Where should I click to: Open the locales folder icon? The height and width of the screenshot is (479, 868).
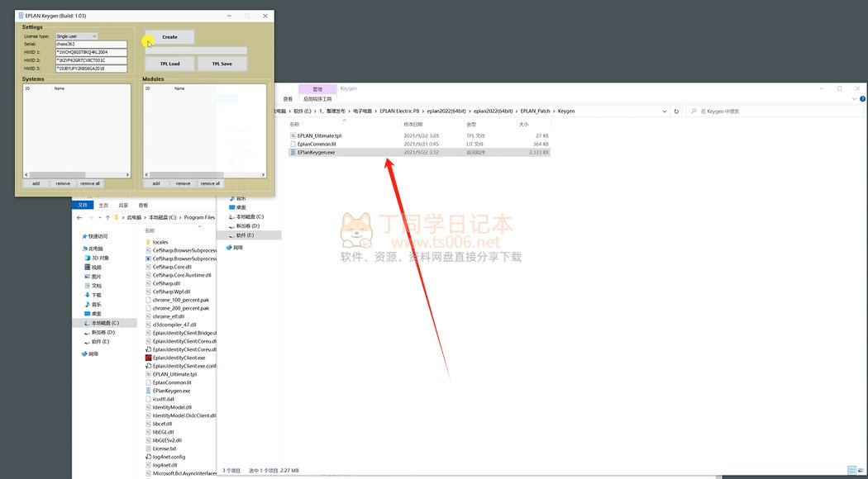coord(148,242)
